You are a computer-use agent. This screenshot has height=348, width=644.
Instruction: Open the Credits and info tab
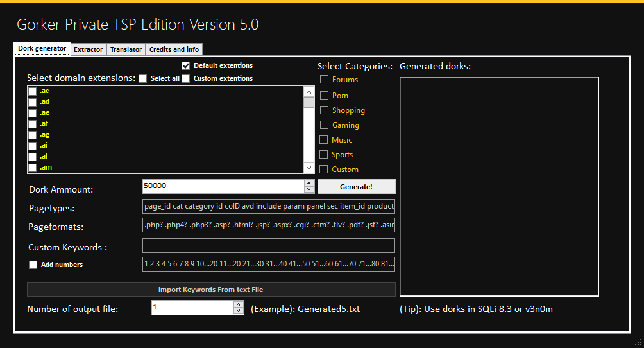click(x=174, y=49)
